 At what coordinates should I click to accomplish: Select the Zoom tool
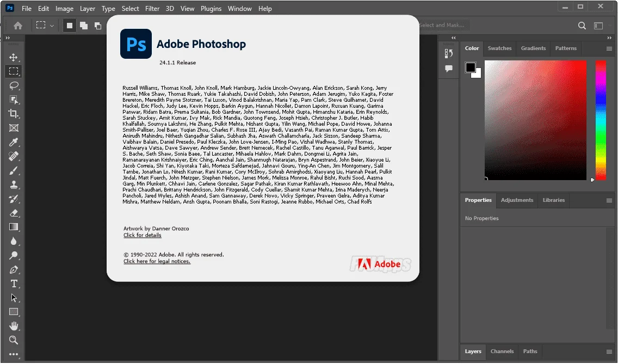click(14, 340)
